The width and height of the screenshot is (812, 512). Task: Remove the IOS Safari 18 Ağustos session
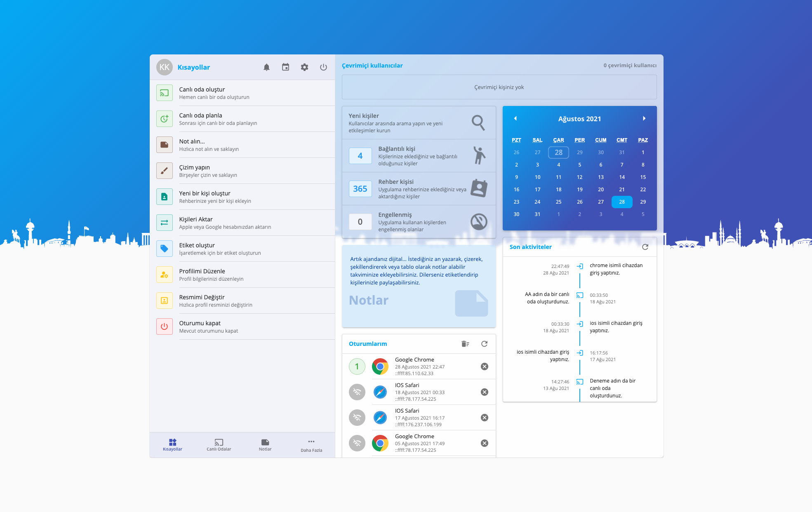click(x=485, y=392)
